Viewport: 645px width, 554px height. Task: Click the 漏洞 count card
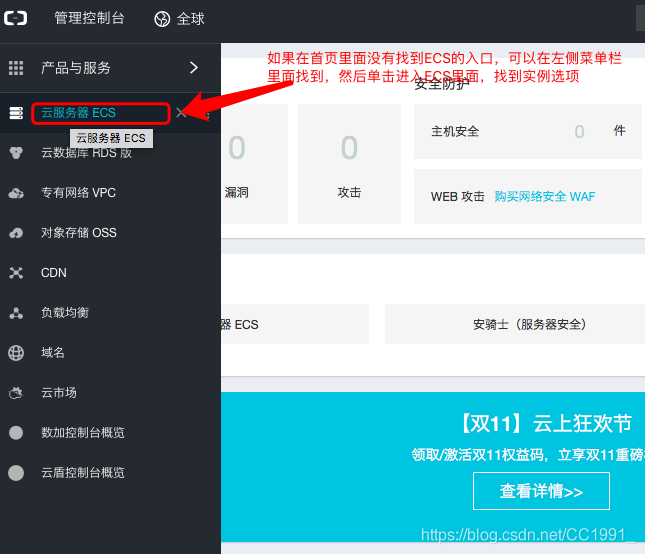(254, 164)
